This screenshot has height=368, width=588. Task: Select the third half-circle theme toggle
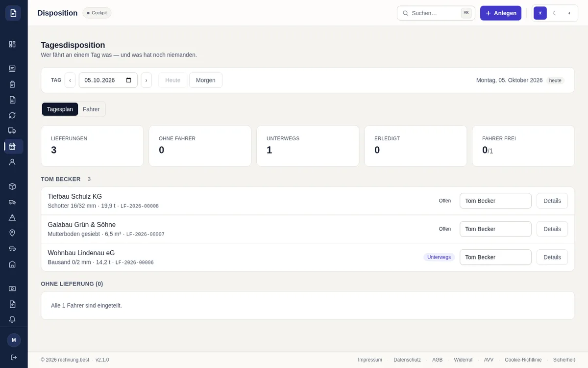pos(569,13)
